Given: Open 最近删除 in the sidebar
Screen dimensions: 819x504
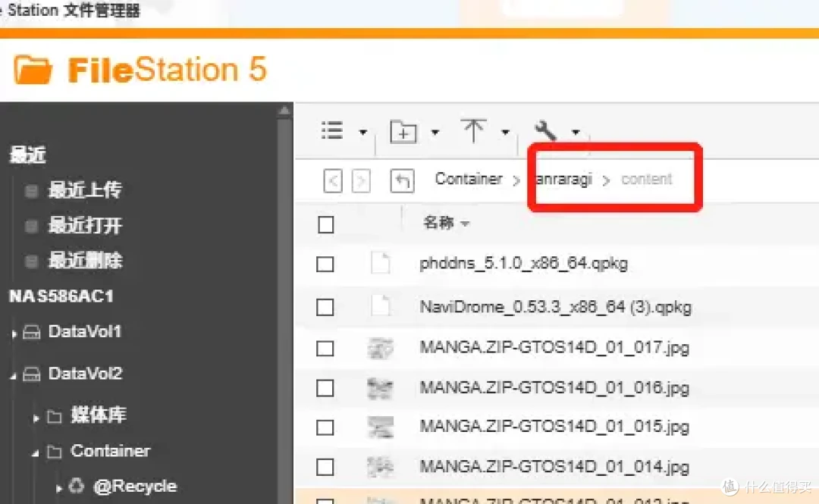Looking at the screenshot, I should point(85,261).
